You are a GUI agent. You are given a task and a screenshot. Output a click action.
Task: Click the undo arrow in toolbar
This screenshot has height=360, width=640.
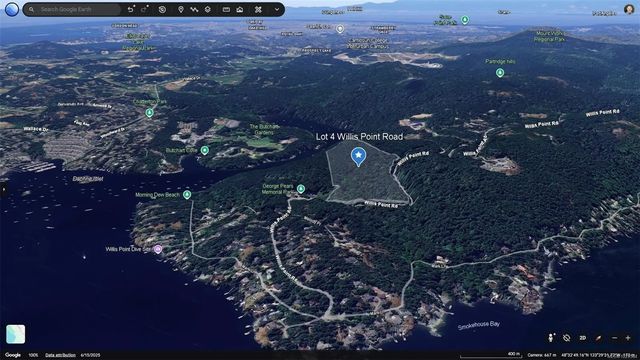click(130, 9)
